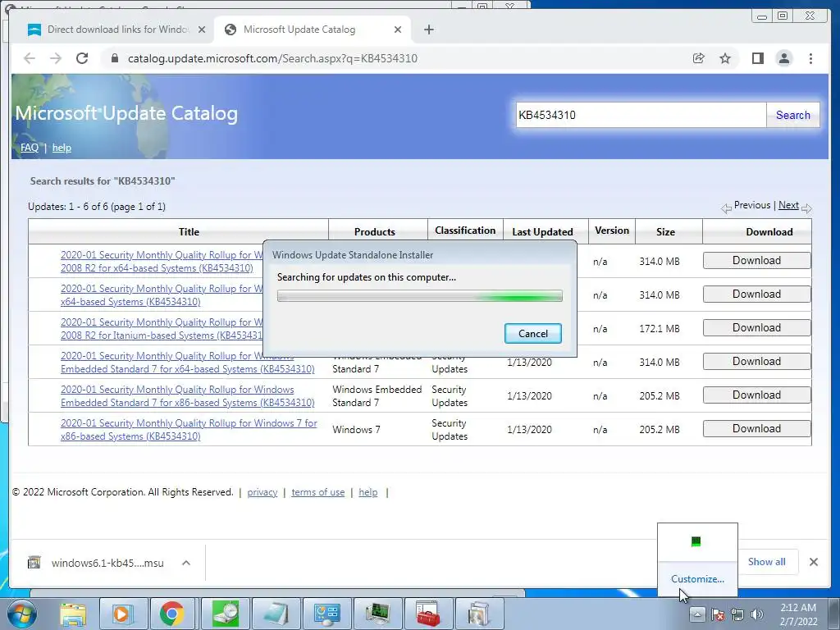The height and width of the screenshot is (630, 840).
Task: Show hidden tray icons arrow
Action: click(x=697, y=614)
